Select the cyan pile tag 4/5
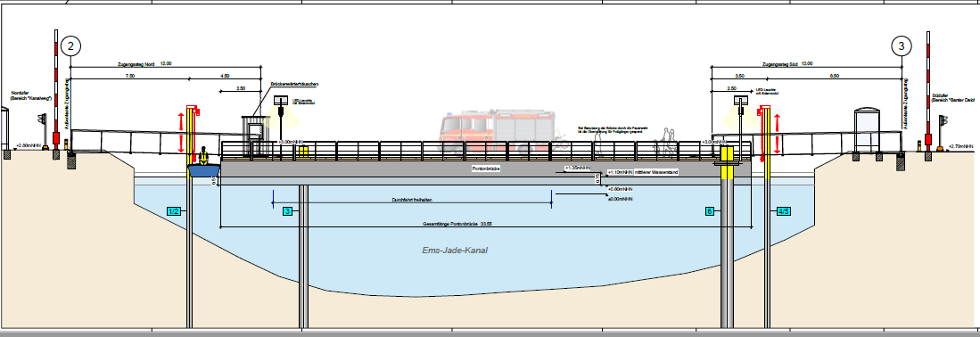Viewport: 980px width, 337px height. [x=784, y=211]
